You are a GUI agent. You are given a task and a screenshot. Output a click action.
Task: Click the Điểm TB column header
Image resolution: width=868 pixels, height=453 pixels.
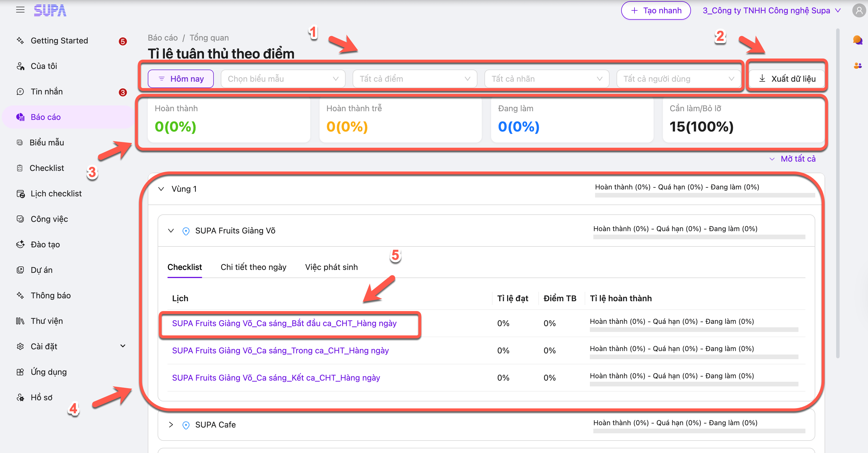coord(560,298)
